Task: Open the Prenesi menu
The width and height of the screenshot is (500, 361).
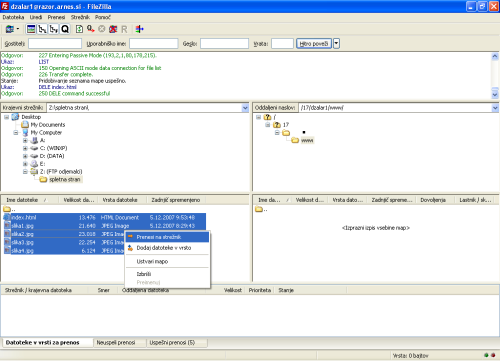Action: point(56,17)
